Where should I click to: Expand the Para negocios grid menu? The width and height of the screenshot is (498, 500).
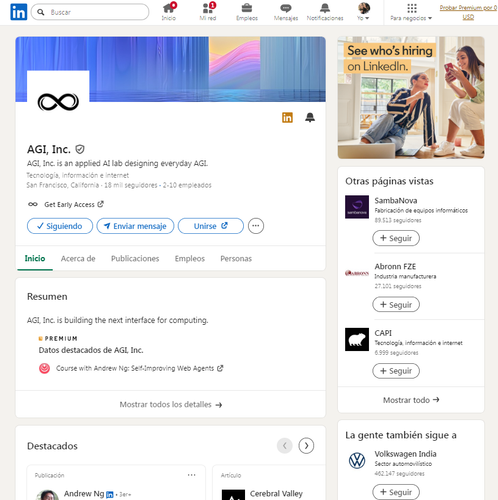point(412,12)
